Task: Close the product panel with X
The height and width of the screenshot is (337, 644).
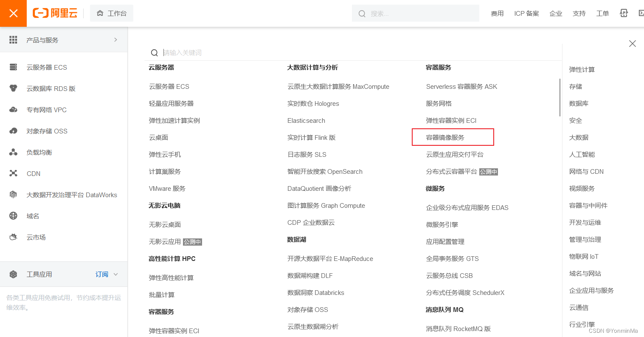Action: click(632, 43)
